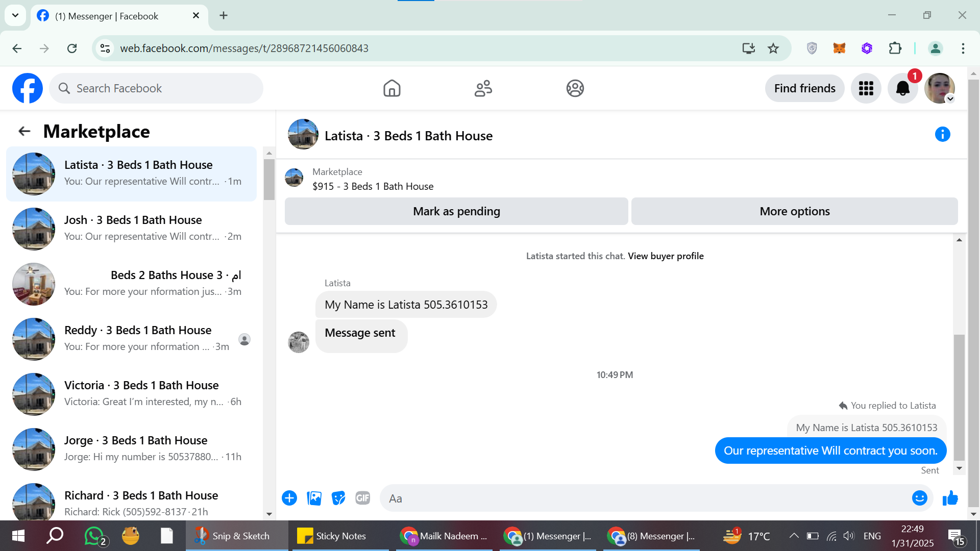Click the sent message 'Our representative Will contract you soon.'
This screenshot has height=551, width=980.
(x=830, y=450)
